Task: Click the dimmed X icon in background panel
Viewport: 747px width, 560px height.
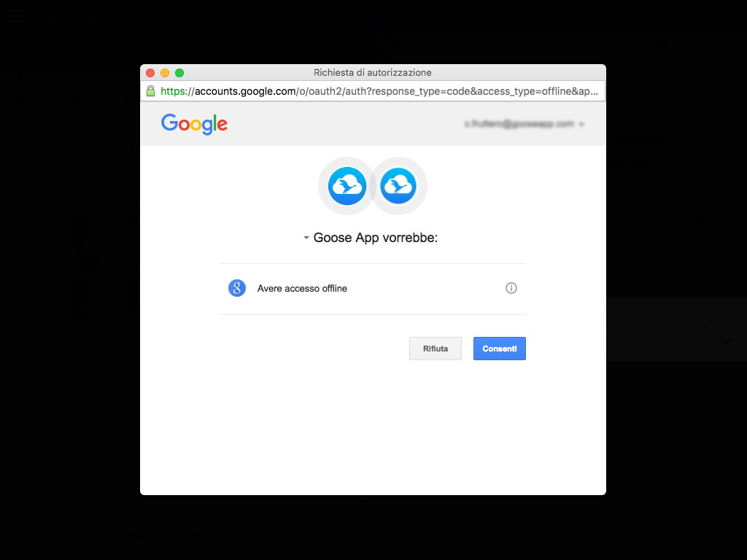Action: tap(726, 343)
